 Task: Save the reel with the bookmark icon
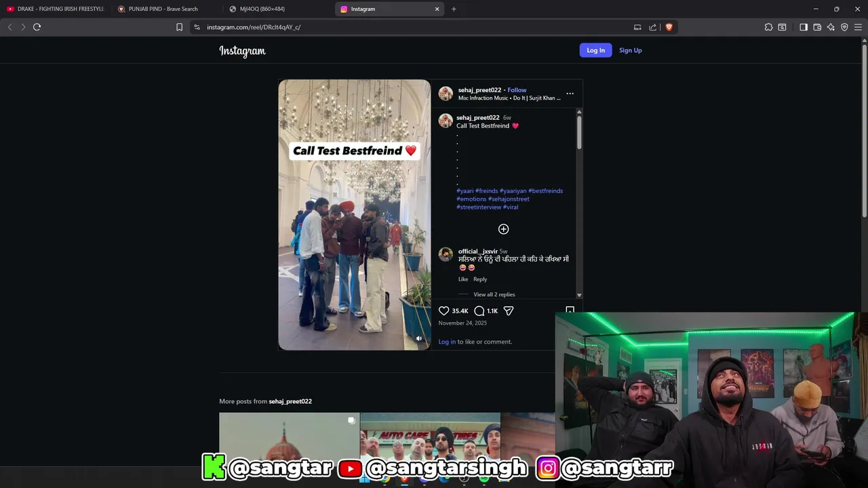[570, 310]
